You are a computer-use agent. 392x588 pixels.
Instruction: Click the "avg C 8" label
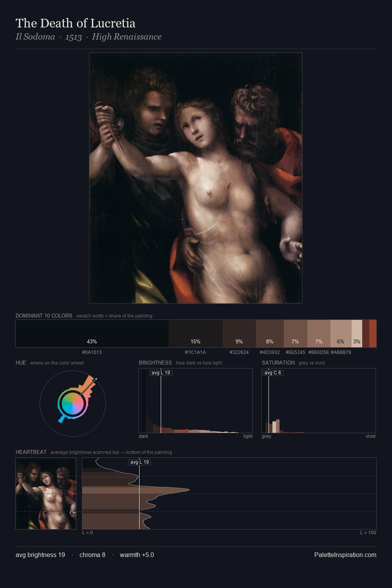coord(273,373)
